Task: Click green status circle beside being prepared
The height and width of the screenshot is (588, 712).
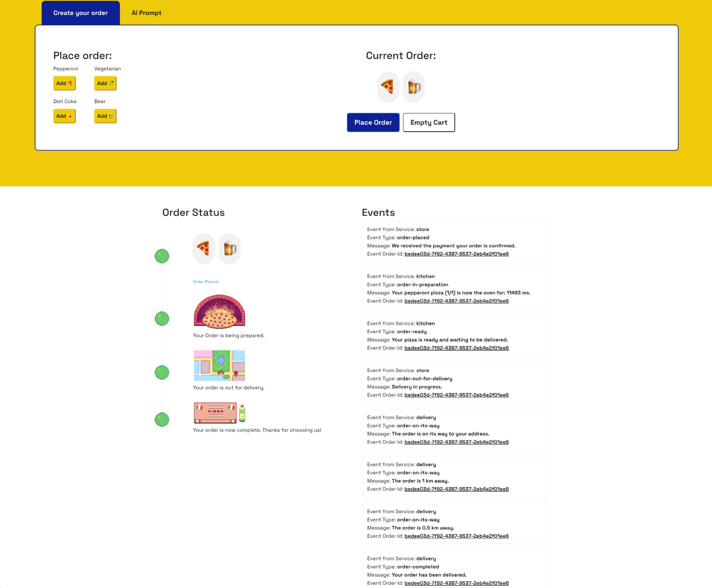Action: (x=162, y=319)
